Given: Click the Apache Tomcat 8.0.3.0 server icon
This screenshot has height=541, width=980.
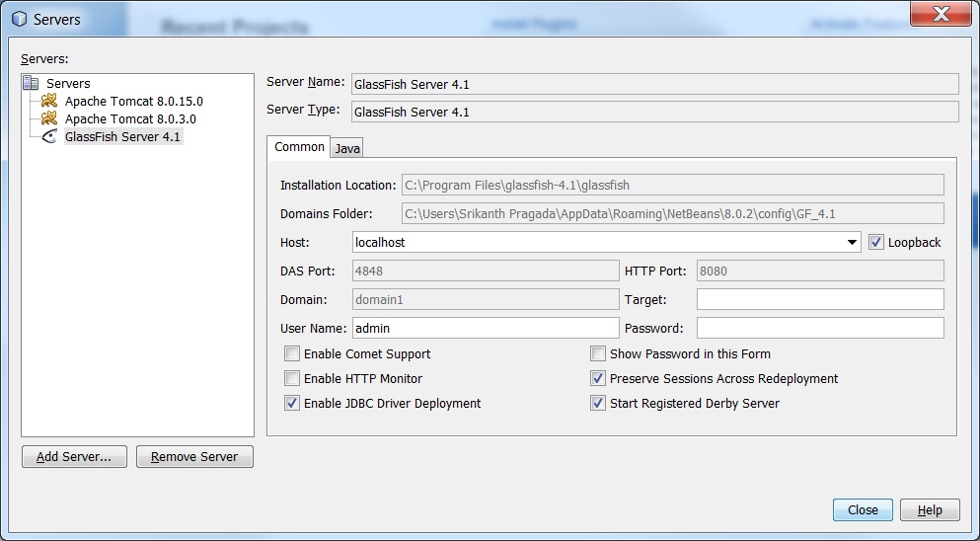Looking at the screenshot, I should (x=49, y=118).
